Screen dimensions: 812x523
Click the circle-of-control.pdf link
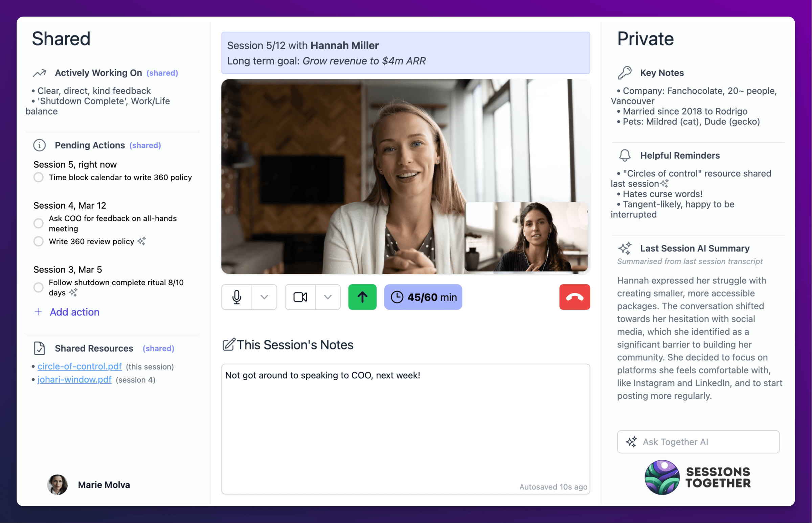tap(79, 366)
